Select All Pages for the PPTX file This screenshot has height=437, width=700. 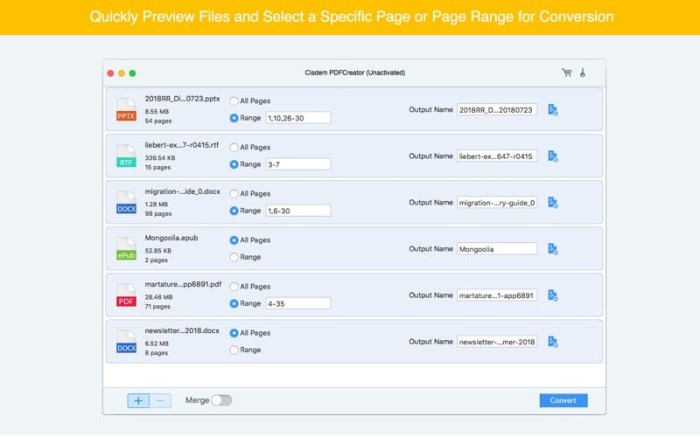(234, 101)
